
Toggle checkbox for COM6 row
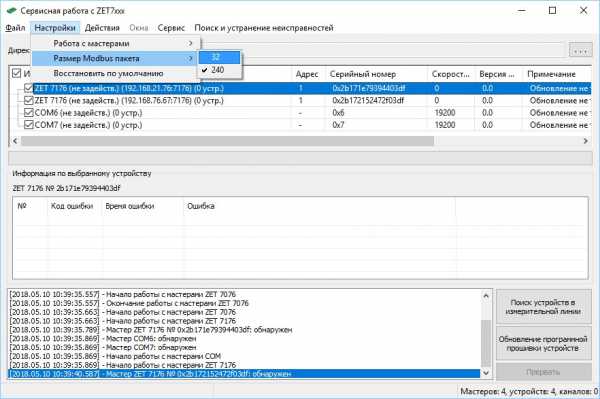29,113
